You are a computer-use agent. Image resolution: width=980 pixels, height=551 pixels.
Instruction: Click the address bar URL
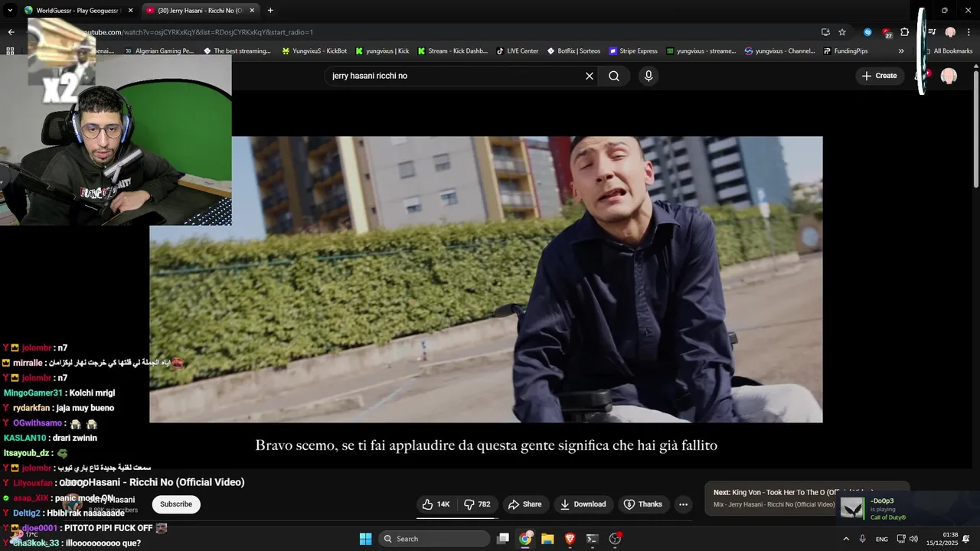pyautogui.click(x=198, y=32)
